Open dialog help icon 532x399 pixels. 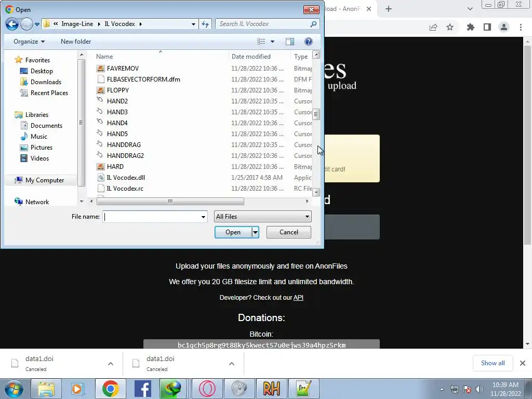point(309,42)
